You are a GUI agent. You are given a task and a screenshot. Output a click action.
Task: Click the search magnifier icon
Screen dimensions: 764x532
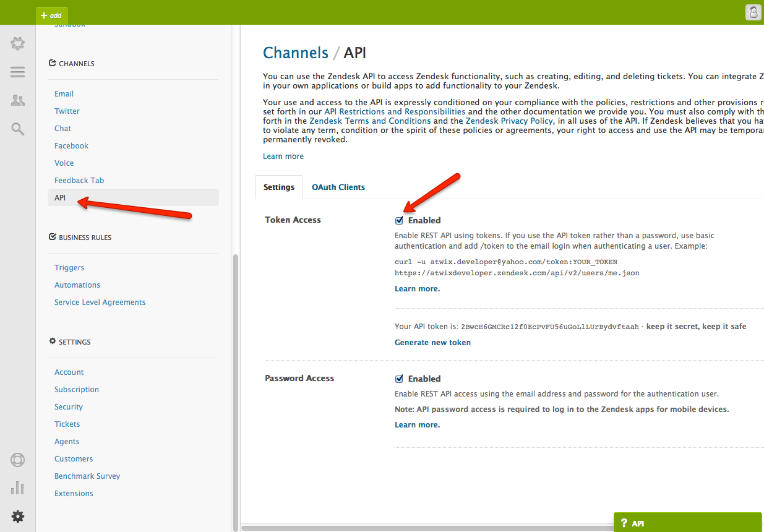tap(18, 129)
